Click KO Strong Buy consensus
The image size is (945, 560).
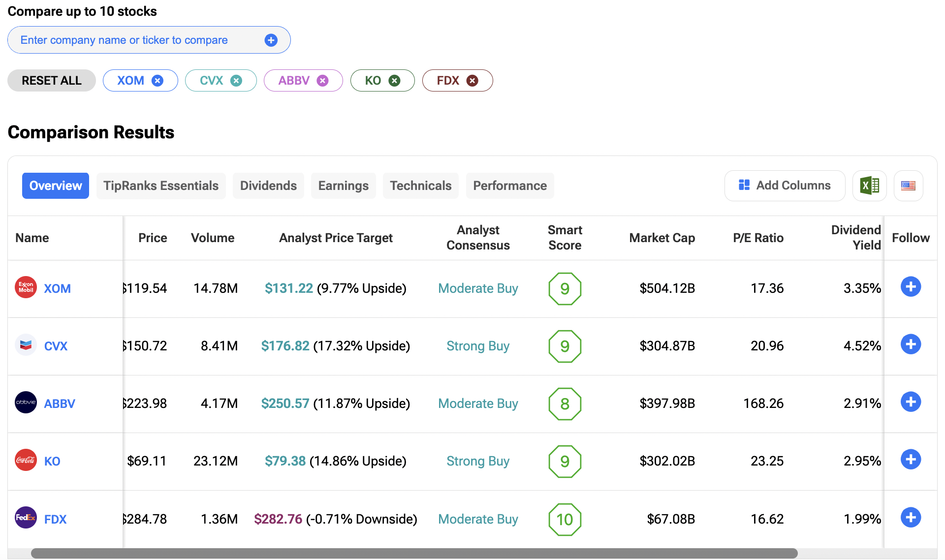(x=478, y=461)
